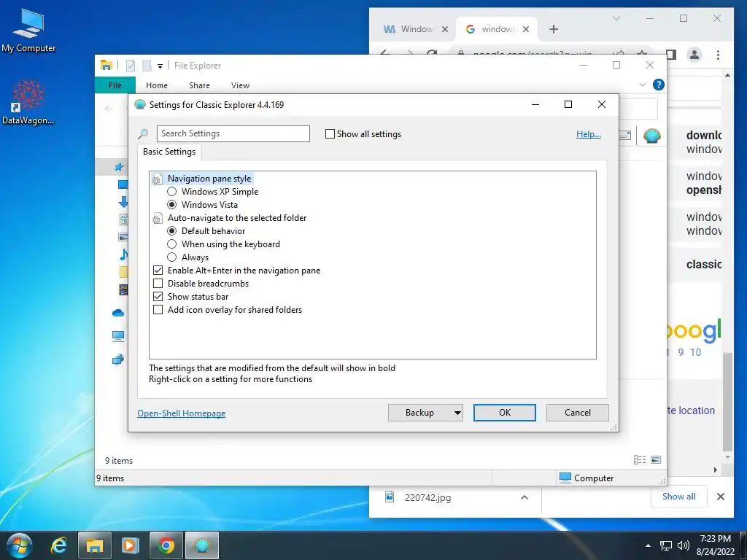This screenshot has height=560, width=747.
Task: Select the Music note icon in File Explorer sidebar
Action: click(x=123, y=254)
